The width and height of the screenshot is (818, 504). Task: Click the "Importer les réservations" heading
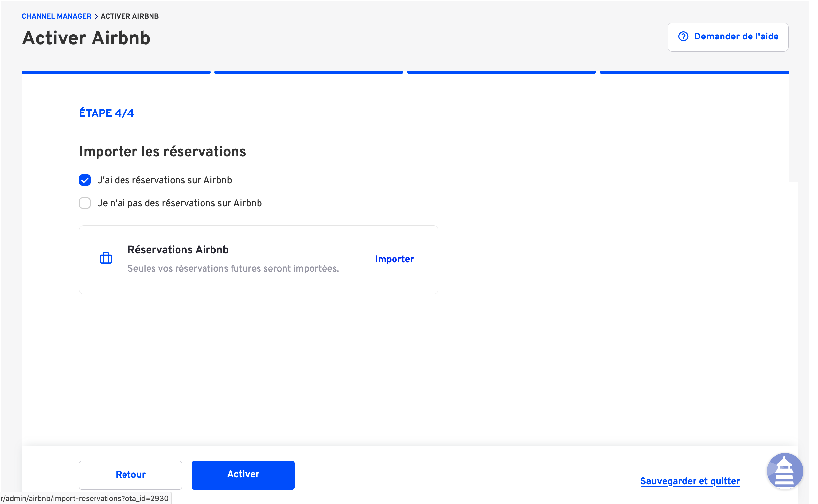coord(162,152)
